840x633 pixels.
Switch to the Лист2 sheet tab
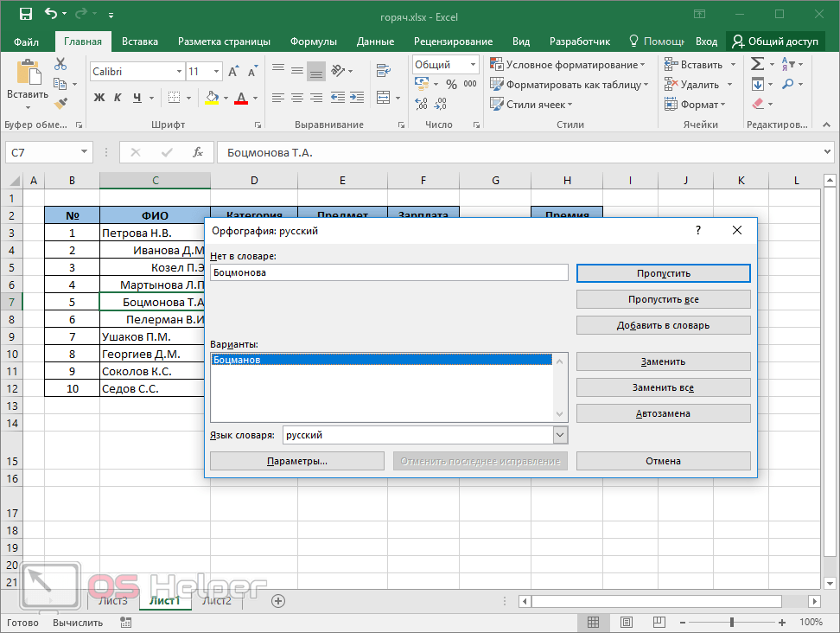[216, 600]
